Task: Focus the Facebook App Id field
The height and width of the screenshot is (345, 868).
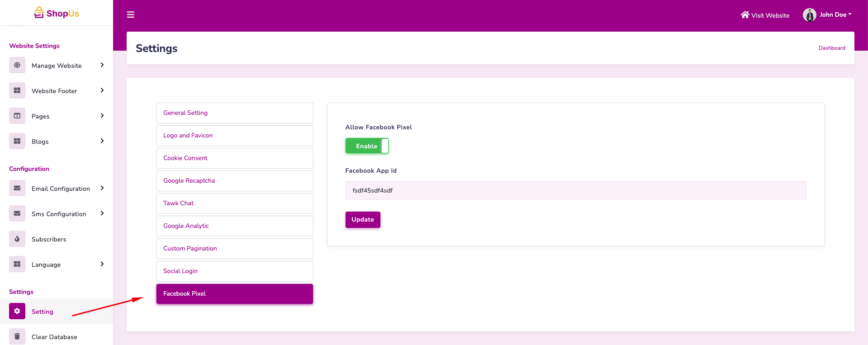Action: click(x=575, y=190)
